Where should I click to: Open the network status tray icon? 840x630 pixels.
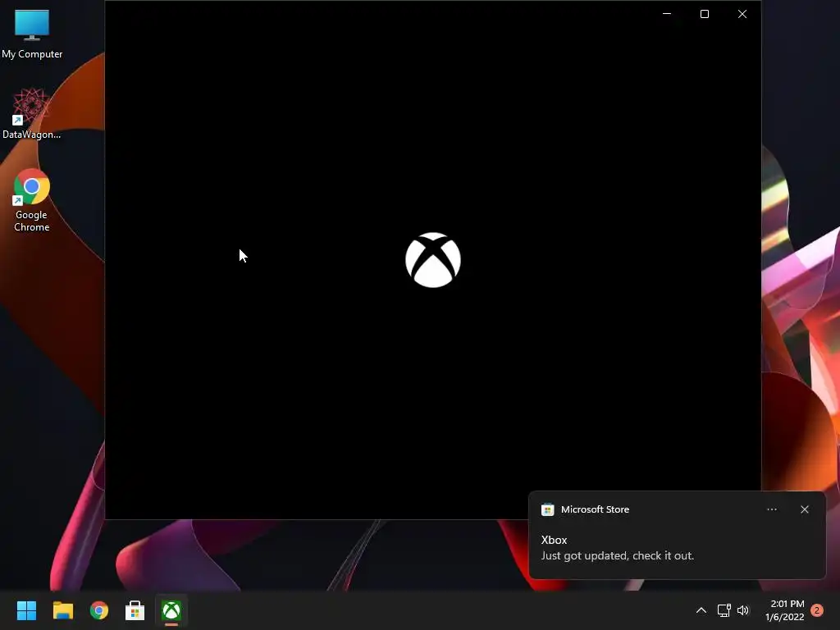tap(724, 610)
